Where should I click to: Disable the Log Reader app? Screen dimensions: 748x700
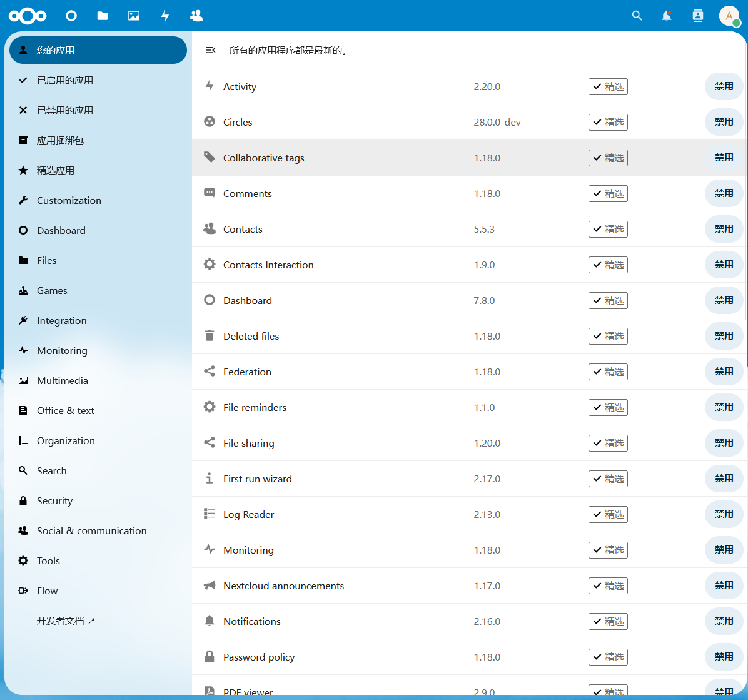point(724,514)
